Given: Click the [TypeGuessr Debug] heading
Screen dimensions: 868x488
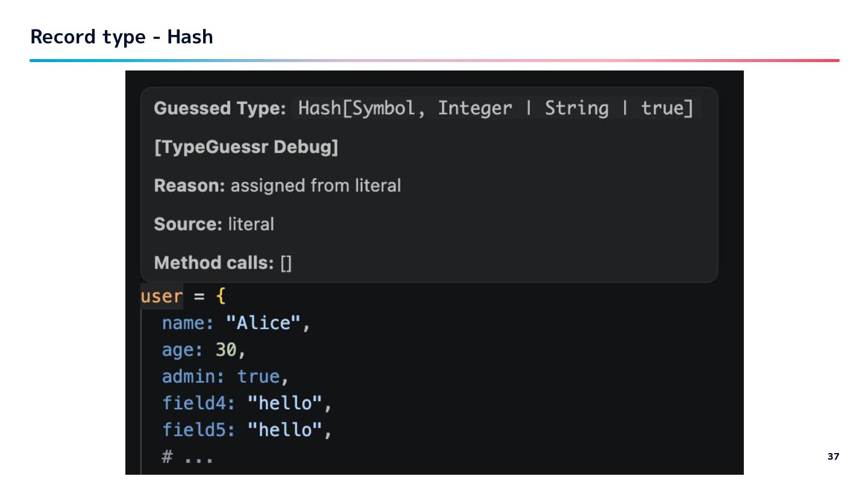Looking at the screenshot, I should pos(246,147).
